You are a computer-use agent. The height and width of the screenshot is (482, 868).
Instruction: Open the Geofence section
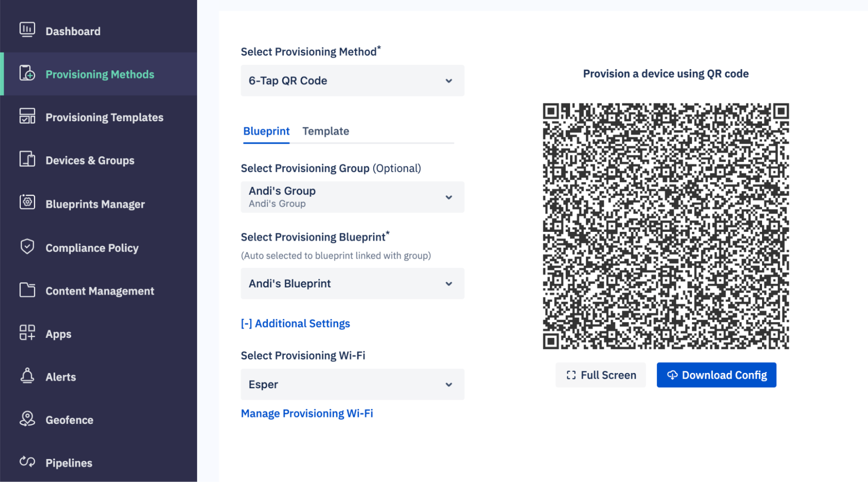click(x=69, y=419)
